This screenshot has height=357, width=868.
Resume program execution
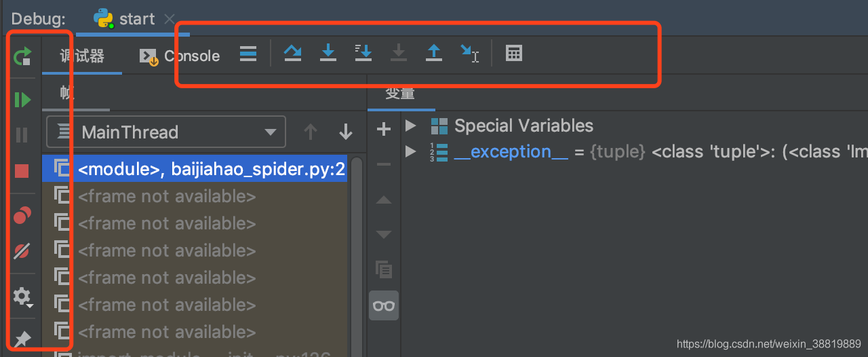tap(22, 100)
